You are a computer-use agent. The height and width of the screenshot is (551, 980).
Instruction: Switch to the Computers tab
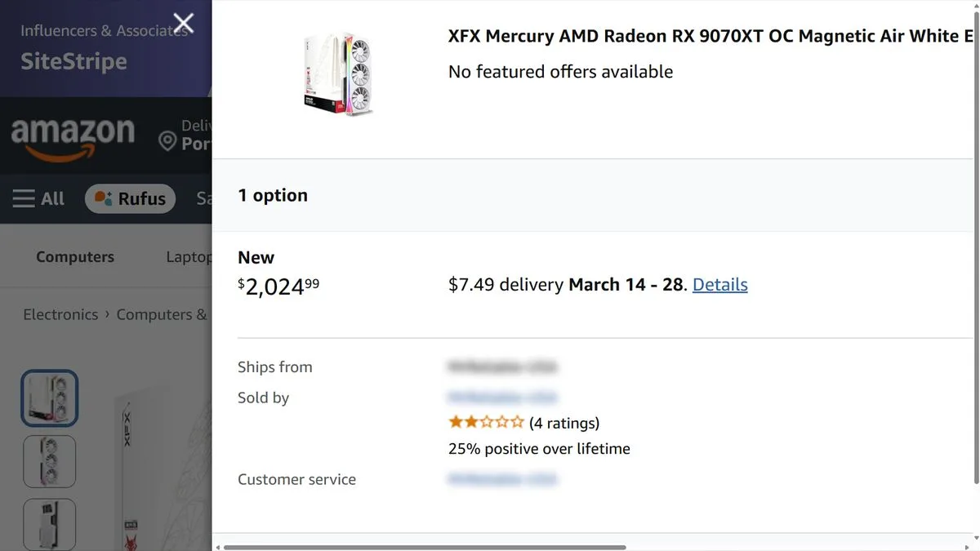[74, 256]
